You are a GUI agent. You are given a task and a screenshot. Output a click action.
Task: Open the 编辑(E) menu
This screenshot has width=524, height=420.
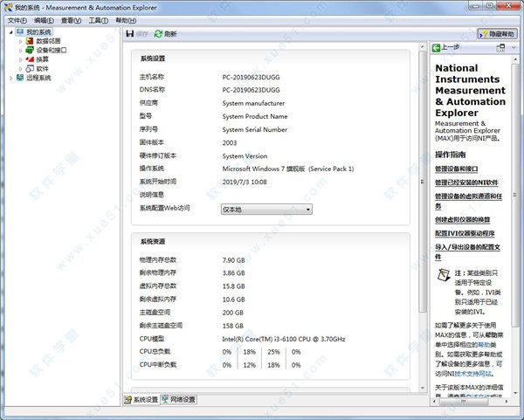(x=44, y=21)
